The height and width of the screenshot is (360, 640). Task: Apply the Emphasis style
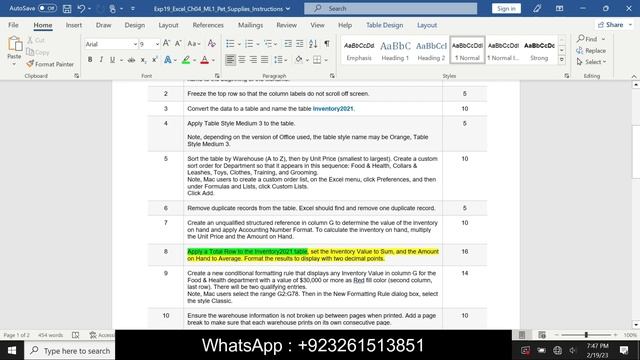tap(359, 51)
